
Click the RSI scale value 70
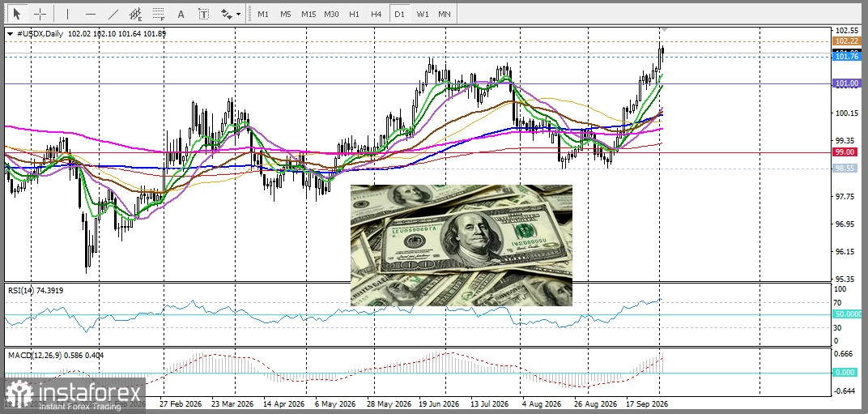point(837,303)
